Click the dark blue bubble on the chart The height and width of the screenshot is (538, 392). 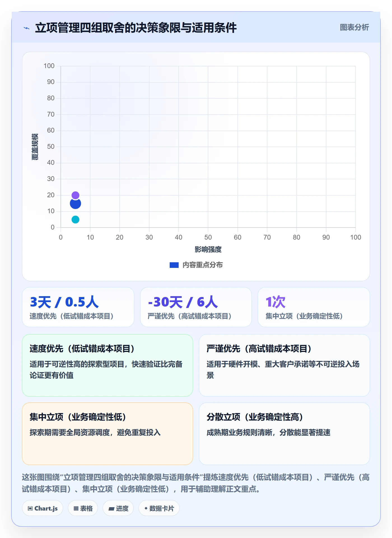[x=75, y=203]
